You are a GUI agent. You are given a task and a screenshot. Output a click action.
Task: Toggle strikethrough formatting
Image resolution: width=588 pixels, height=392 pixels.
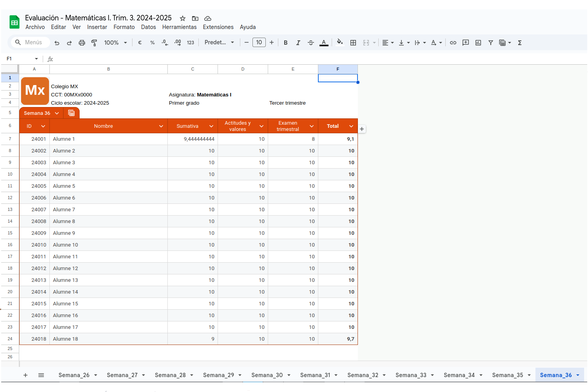pos(311,43)
